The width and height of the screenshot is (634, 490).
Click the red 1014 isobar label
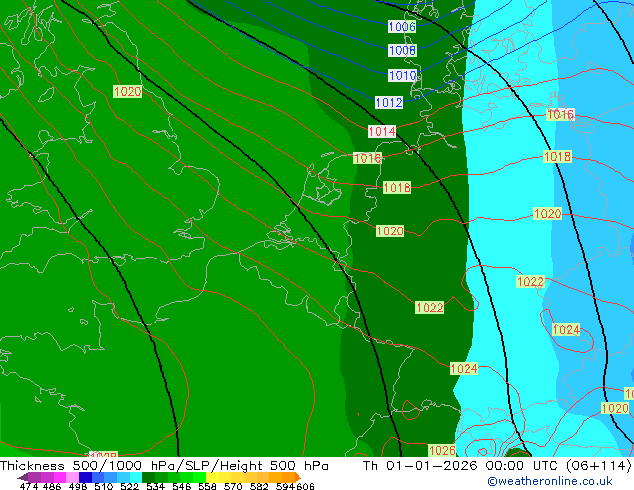point(382,131)
